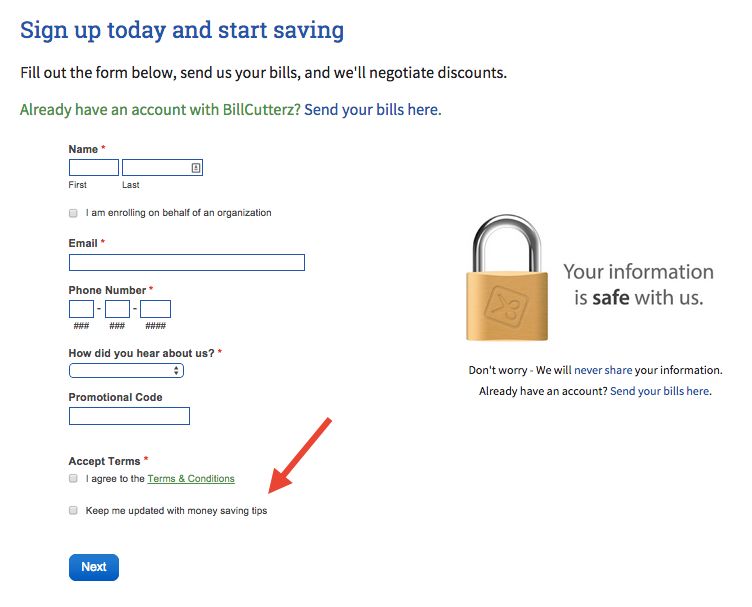Agree to the Terms & Conditions checkbox

point(73,479)
